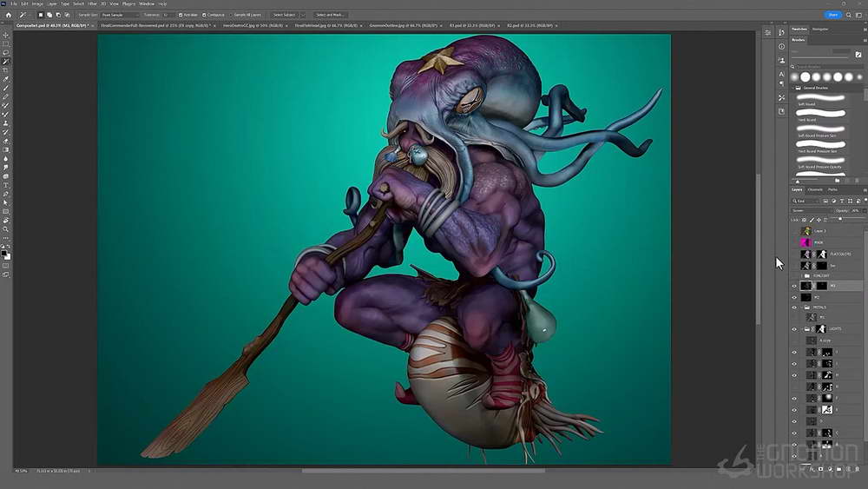Hide the LIGHTS group using eye icon
868x489 pixels.
pos(794,329)
